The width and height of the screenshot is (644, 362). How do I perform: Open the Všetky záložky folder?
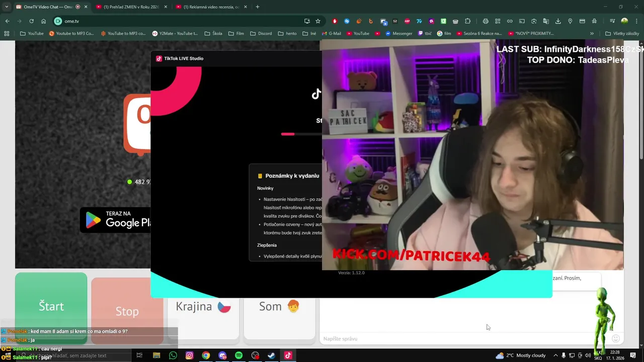(x=622, y=34)
